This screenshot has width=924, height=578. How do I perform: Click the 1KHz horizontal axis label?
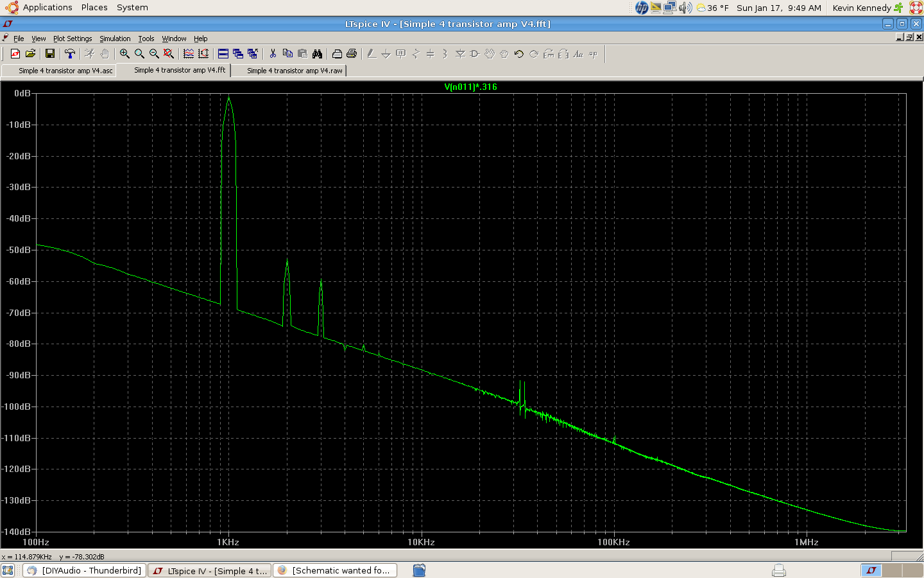pos(228,542)
